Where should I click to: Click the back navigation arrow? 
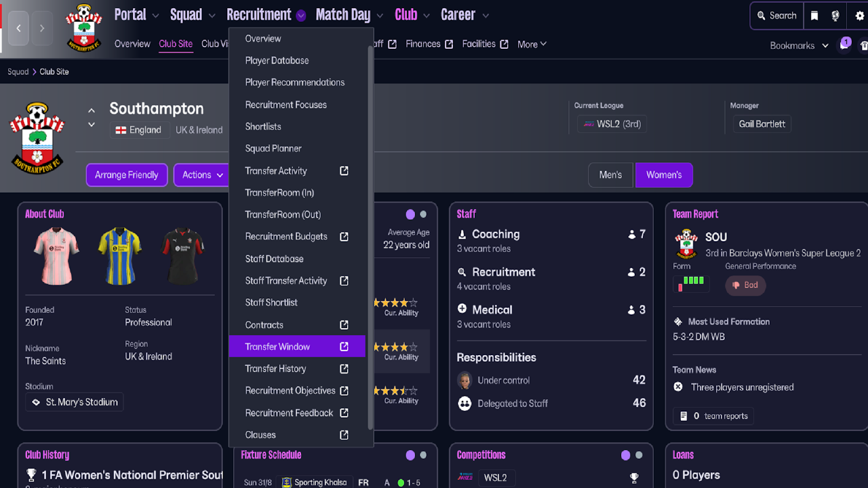point(18,28)
